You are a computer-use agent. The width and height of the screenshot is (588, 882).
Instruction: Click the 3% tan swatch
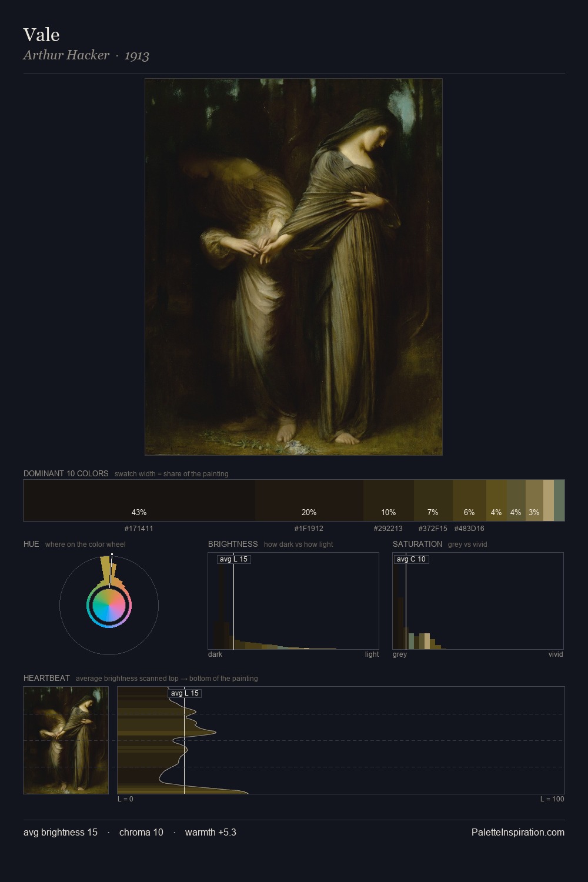tap(534, 500)
